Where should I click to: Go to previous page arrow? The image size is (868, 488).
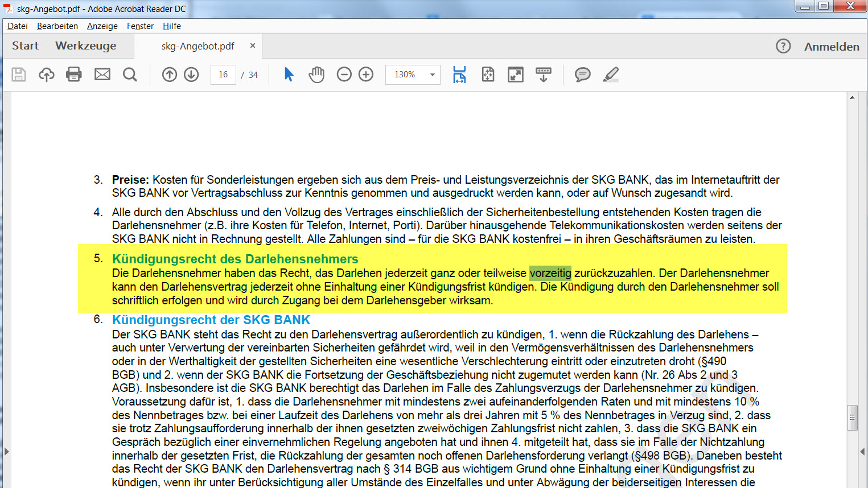(170, 75)
